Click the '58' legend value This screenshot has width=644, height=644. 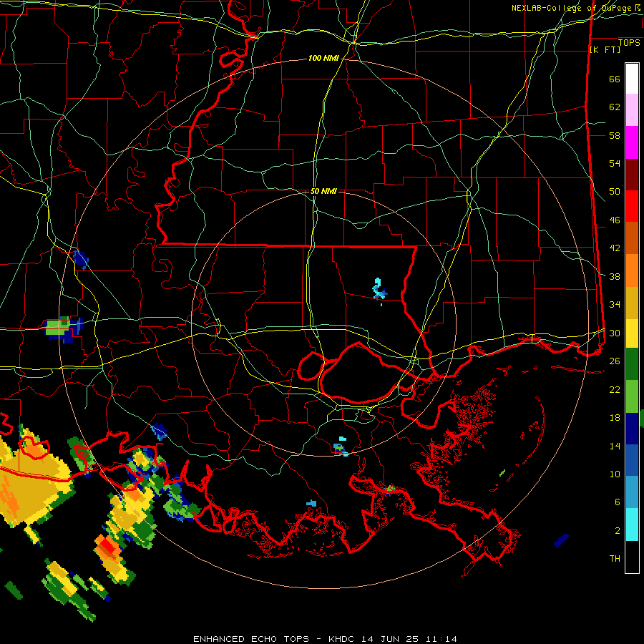[x=615, y=135]
